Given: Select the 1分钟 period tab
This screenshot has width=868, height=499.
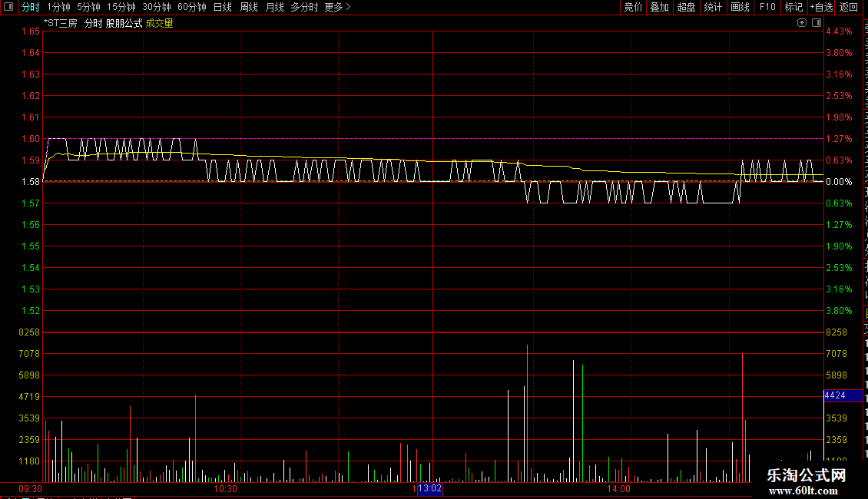Looking at the screenshot, I should click(58, 7).
